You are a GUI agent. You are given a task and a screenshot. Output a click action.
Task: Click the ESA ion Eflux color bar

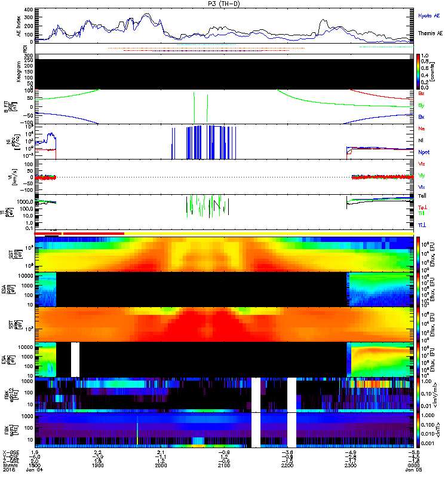tap(418, 290)
